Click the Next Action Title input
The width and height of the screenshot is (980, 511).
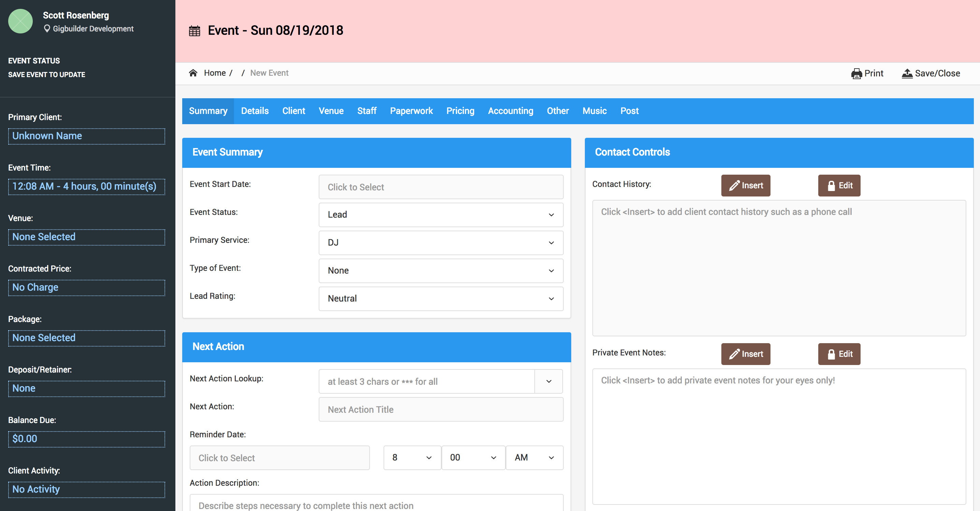tap(441, 409)
